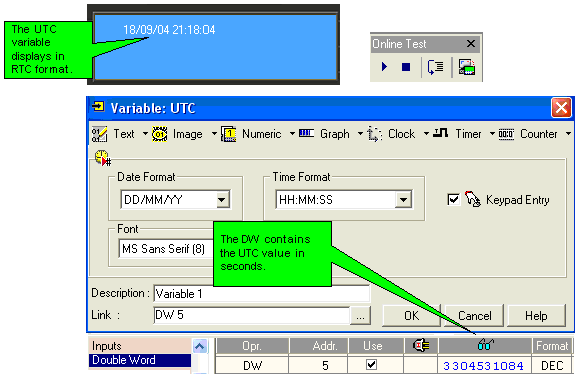The image size is (575, 374).
Task: Click the glasses watch-value column header
Action: [486, 345]
